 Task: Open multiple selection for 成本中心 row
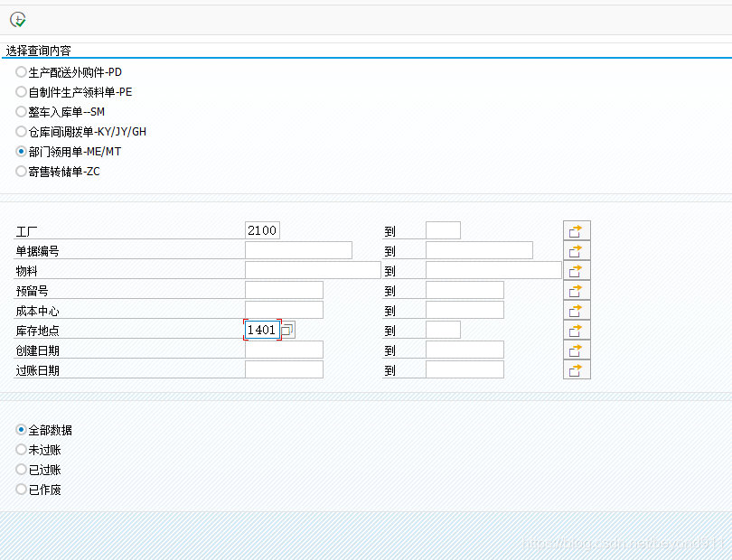577,311
